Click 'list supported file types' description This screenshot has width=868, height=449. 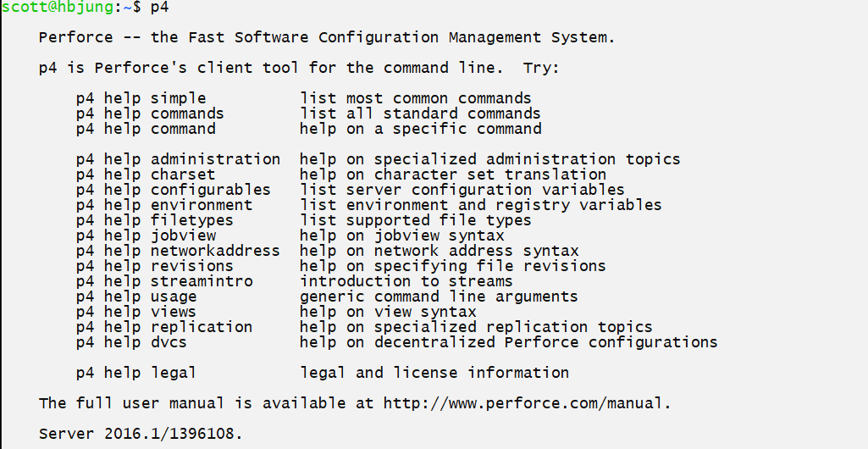[x=416, y=220]
